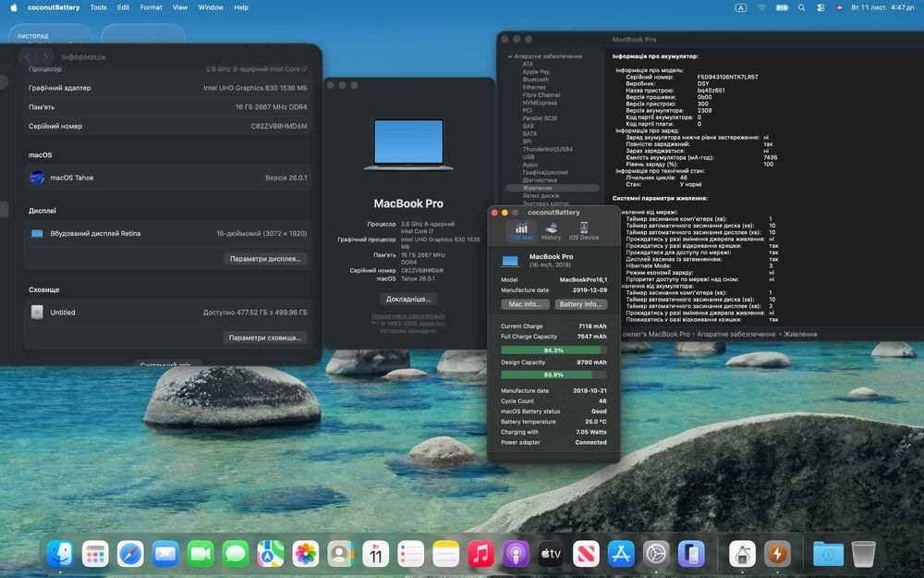Click Докладніше... in About This Mac window
Screen dimensions: 924x578
point(408,299)
